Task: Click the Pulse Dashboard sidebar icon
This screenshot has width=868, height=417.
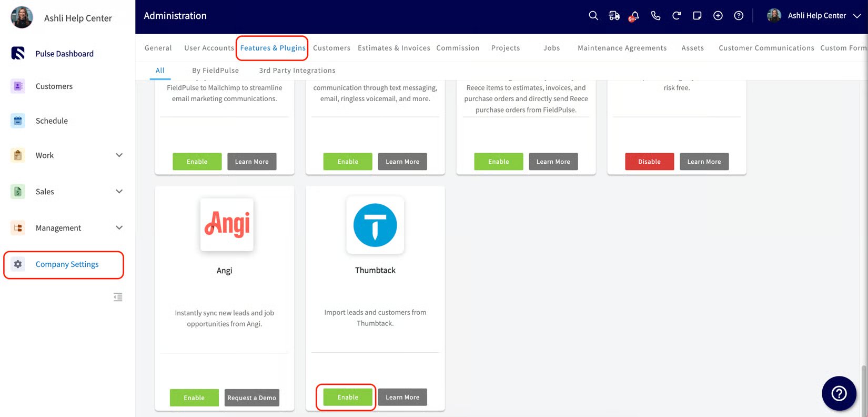Action: point(18,53)
